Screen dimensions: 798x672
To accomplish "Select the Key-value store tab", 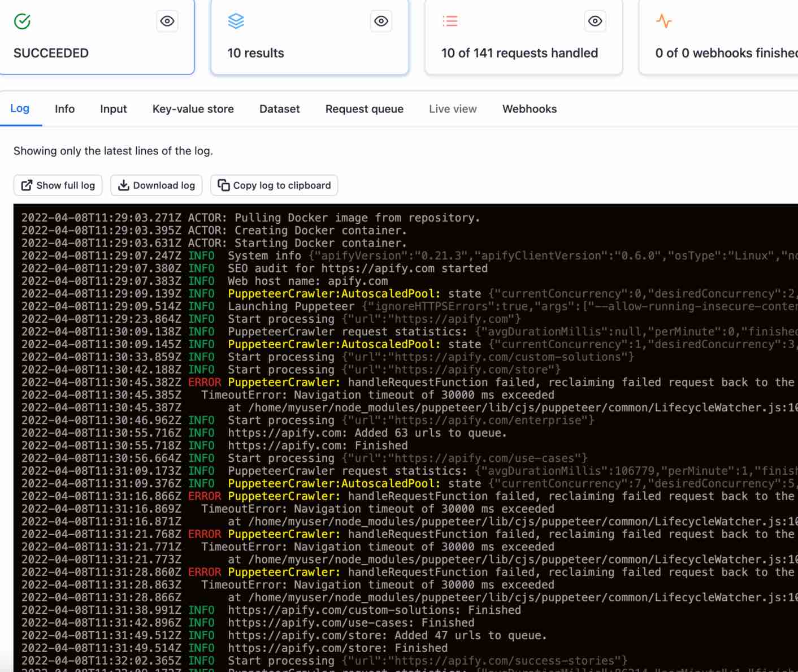I will pyautogui.click(x=193, y=109).
